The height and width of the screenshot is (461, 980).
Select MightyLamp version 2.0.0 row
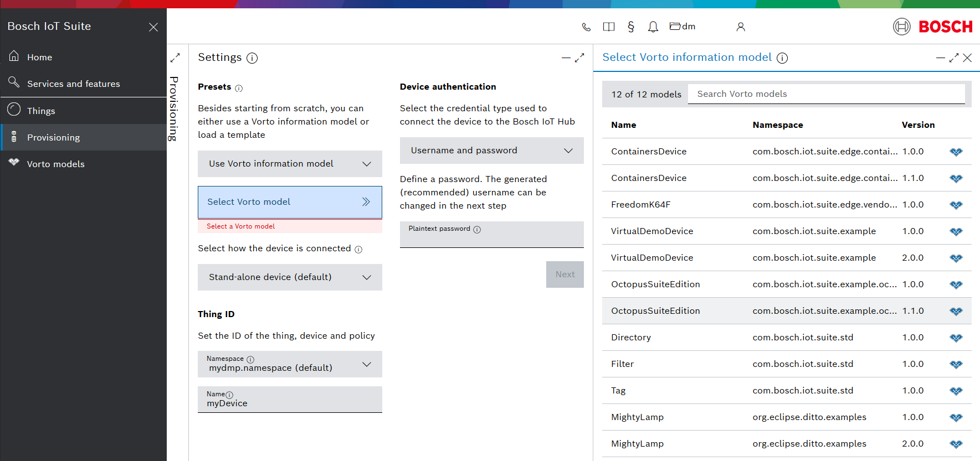tap(787, 444)
